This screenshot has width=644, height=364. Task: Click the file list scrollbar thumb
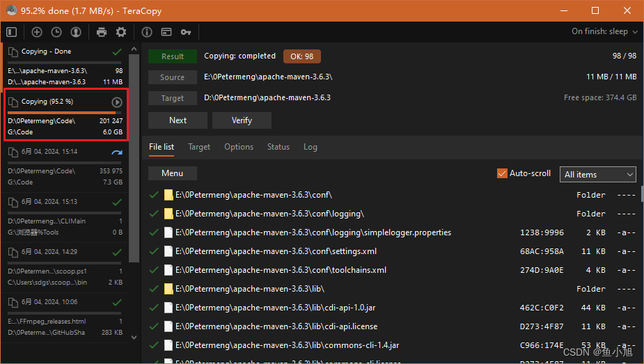click(643, 193)
